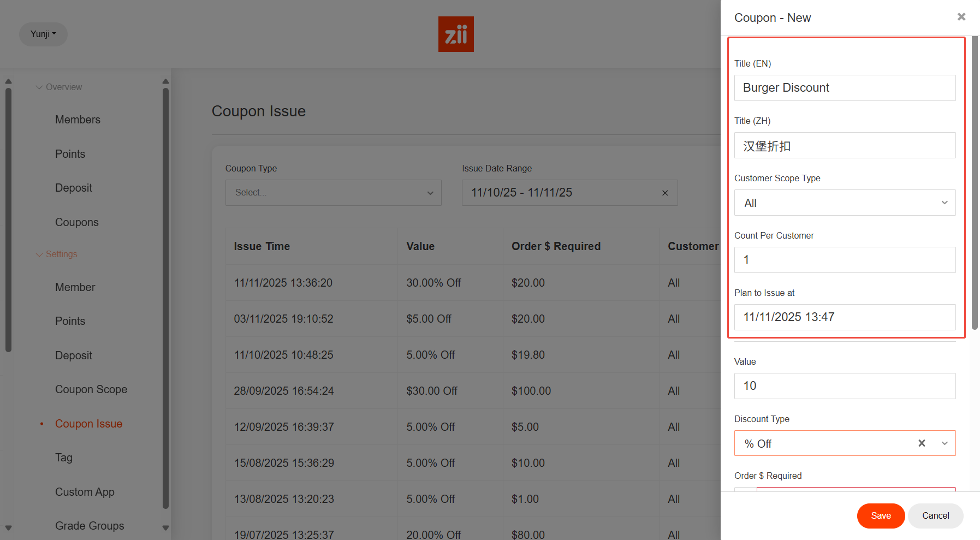This screenshot has height=540, width=980.
Task: Click the zii logo icon
Action: click(x=456, y=34)
